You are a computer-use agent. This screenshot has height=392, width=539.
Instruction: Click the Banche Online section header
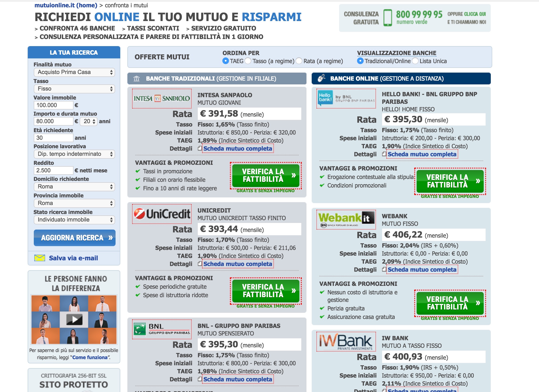coord(401,78)
